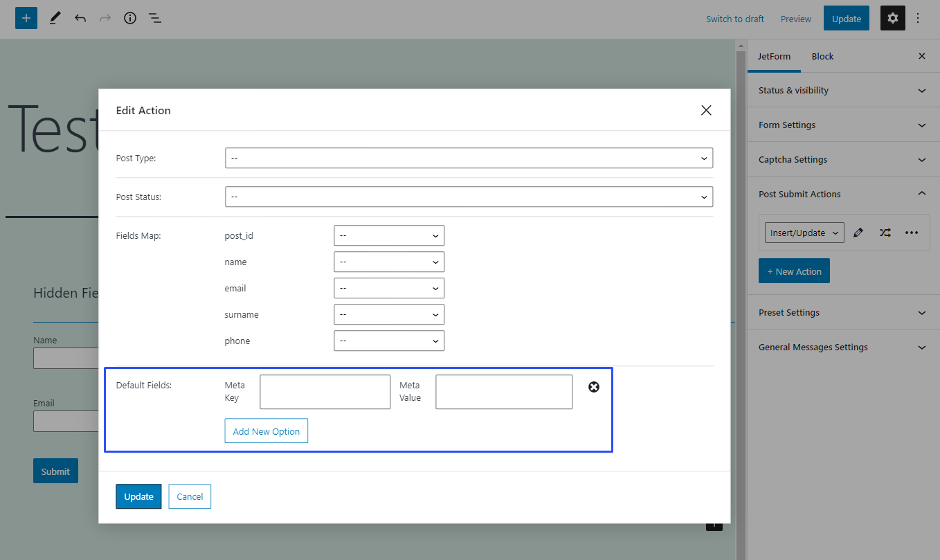940x560 pixels.
Task: Toggle the Settings sidebar gear
Action: click(x=892, y=18)
